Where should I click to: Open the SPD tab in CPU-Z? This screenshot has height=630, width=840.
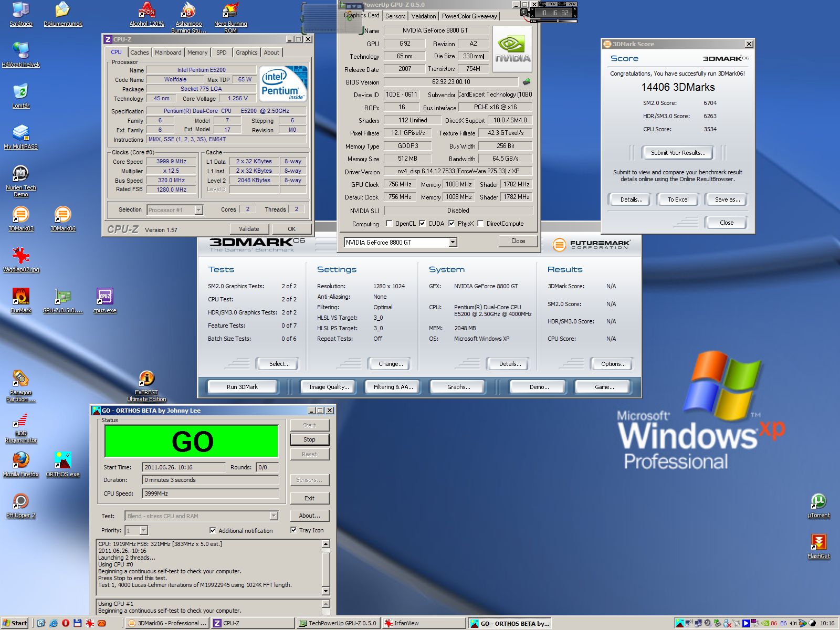(222, 52)
